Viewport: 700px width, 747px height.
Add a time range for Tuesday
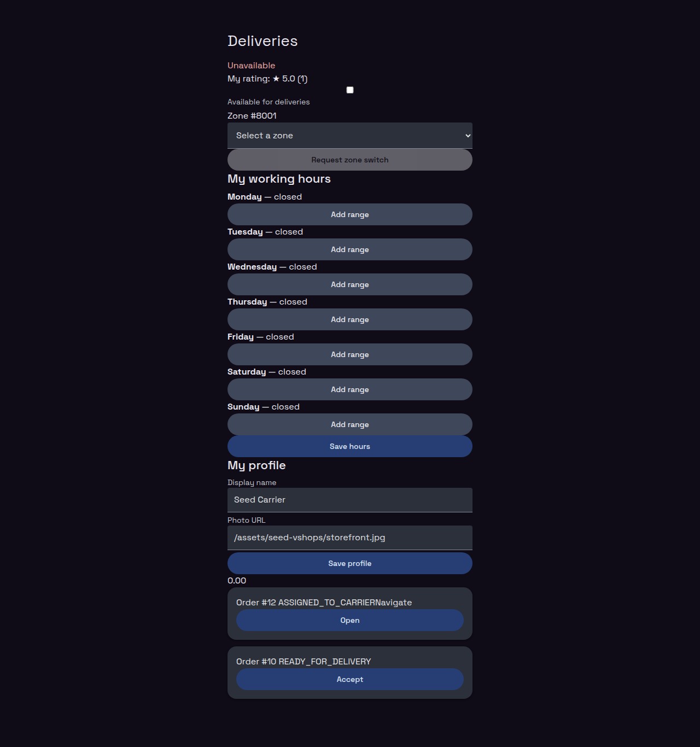click(x=350, y=249)
